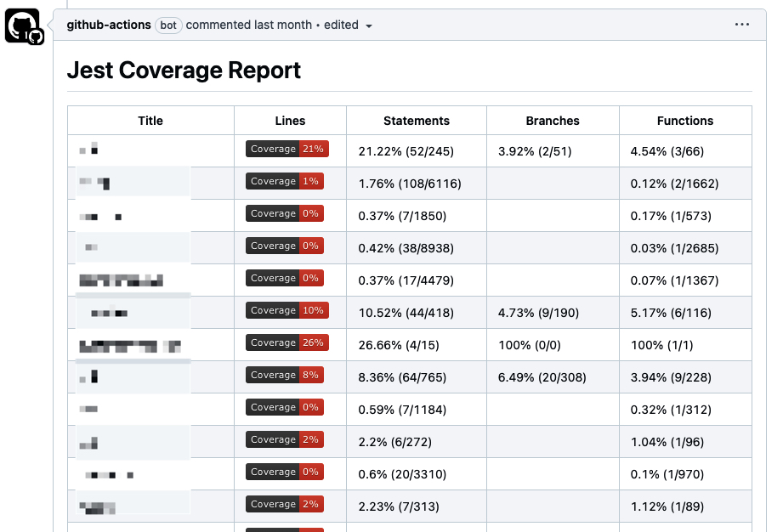Select the Statements column header
This screenshot has width=783, height=532.
point(417,121)
